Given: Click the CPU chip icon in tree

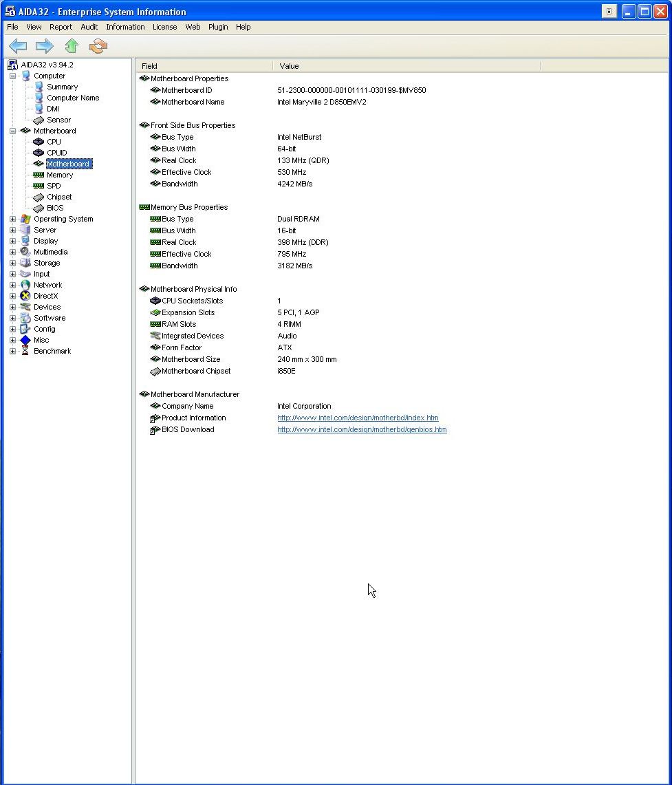Looking at the screenshot, I should tap(39, 142).
